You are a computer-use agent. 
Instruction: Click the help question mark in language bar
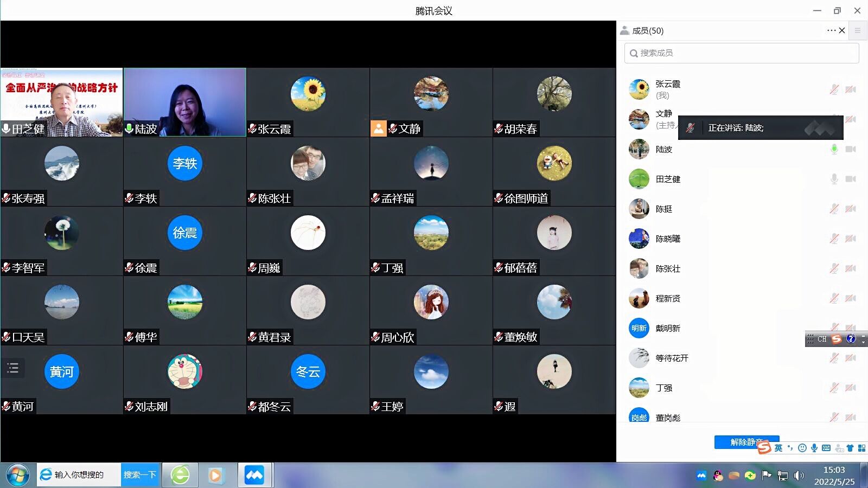click(851, 339)
